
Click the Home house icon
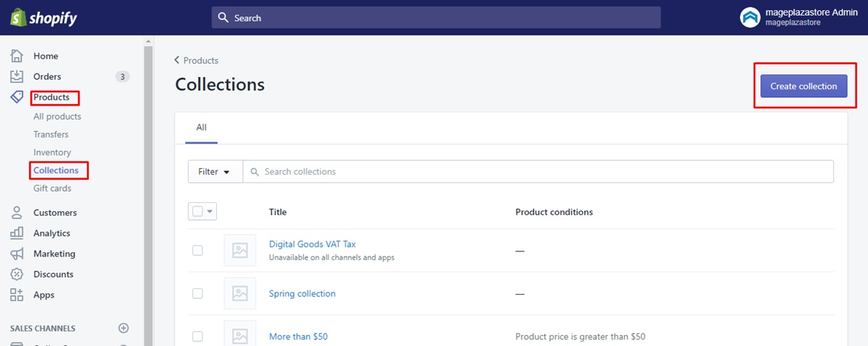pyautogui.click(x=17, y=56)
